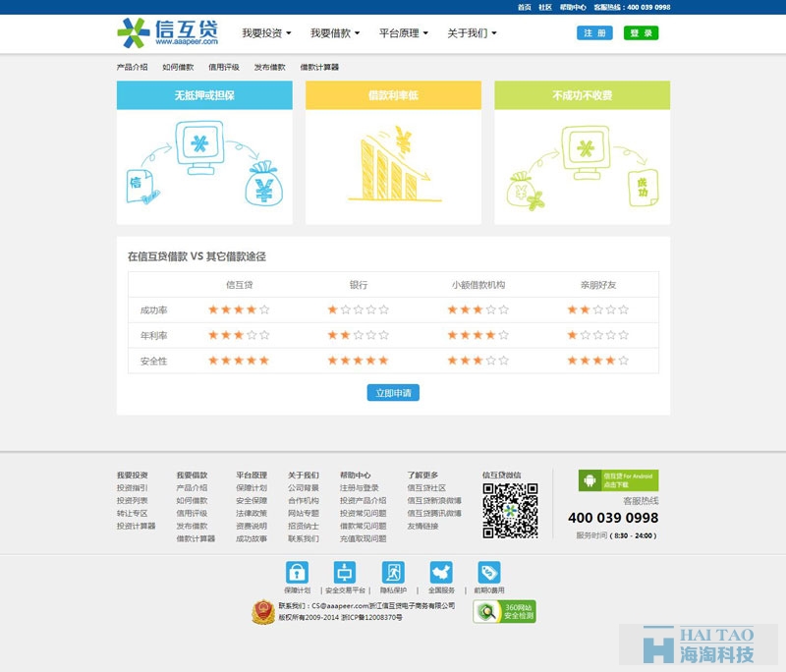Select 如何借款 in the sub navigation
786x672 pixels.
coord(178,67)
